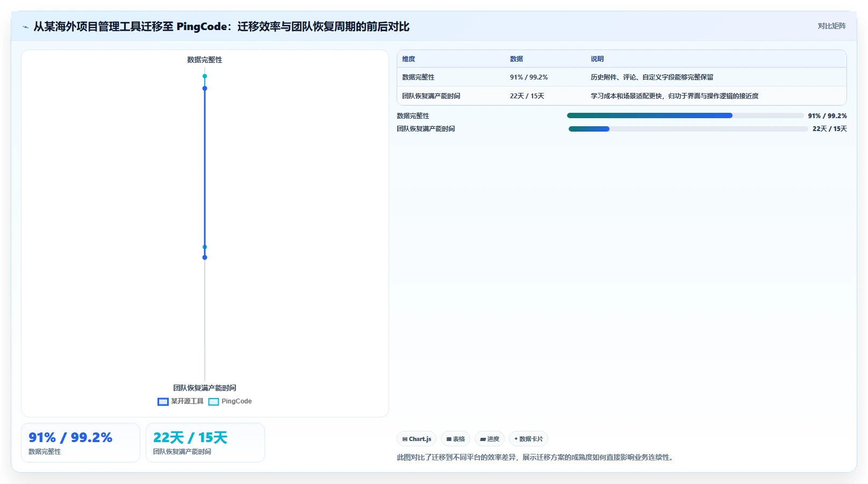Screen dimensions: 868x484
Task: Click the 数据卡片 tag chip
Action: (528, 439)
